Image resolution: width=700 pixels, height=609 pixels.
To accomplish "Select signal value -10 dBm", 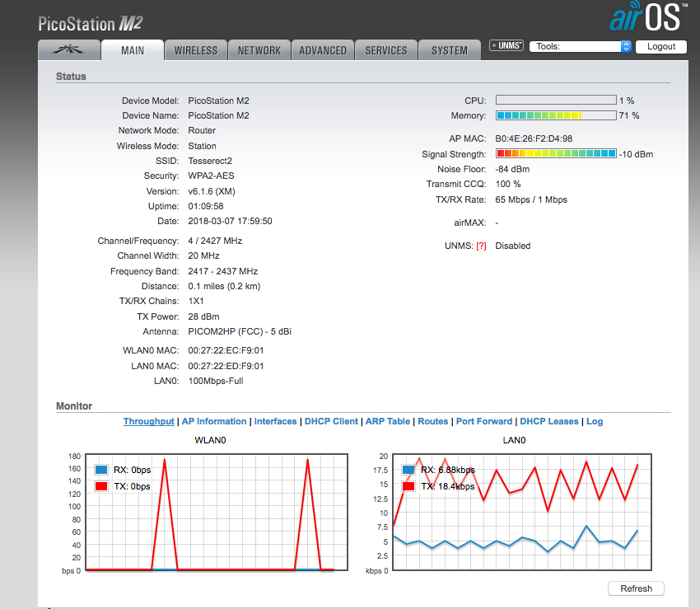I will coord(636,154).
